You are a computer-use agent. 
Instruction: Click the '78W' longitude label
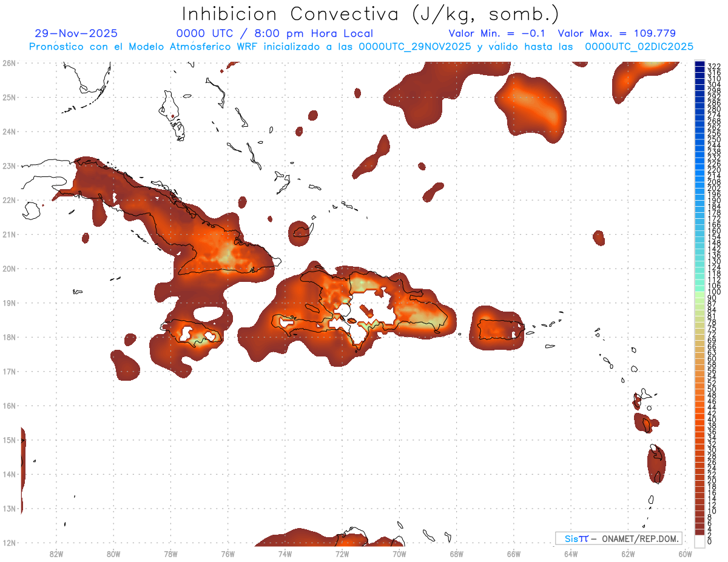170,554
